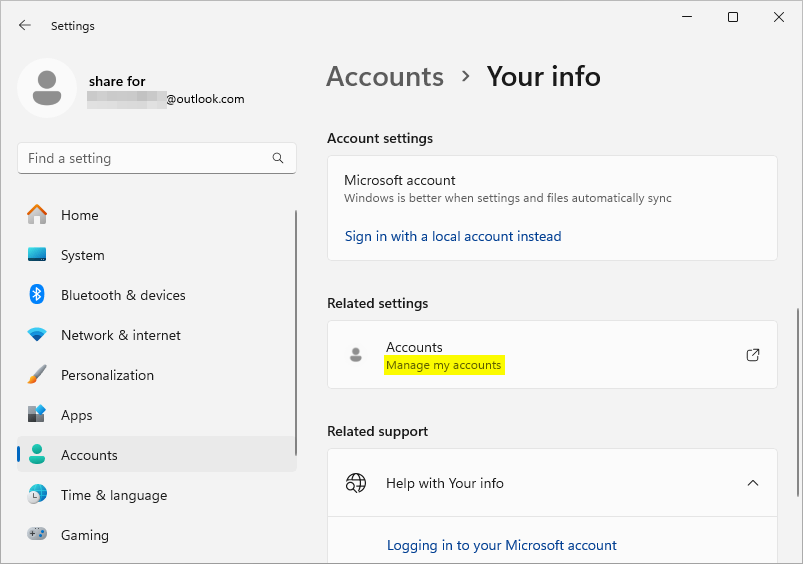This screenshot has height=564, width=803.
Task: Click the search magnifier icon
Action: [x=278, y=158]
